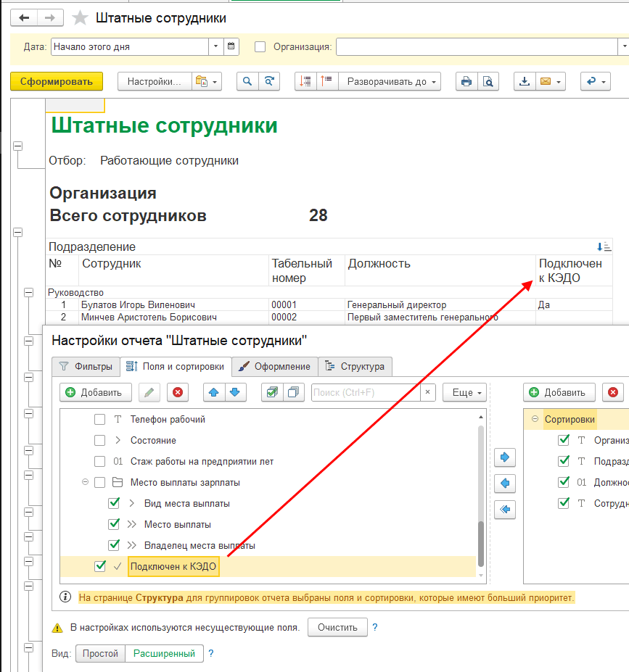
Task: Click Добавить in sortings panel
Action: click(559, 392)
